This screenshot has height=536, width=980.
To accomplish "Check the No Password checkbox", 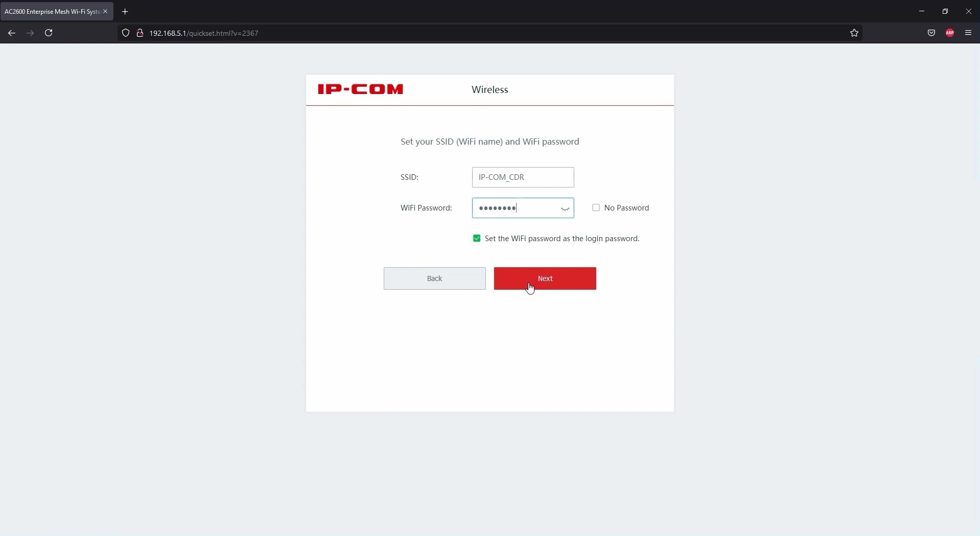I will [x=596, y=208].
